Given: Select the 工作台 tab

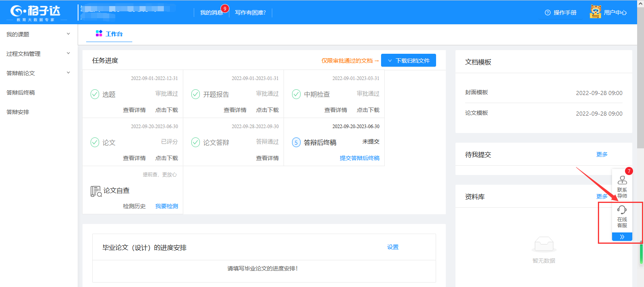Looking at the screenshot, I should point(109,34).
